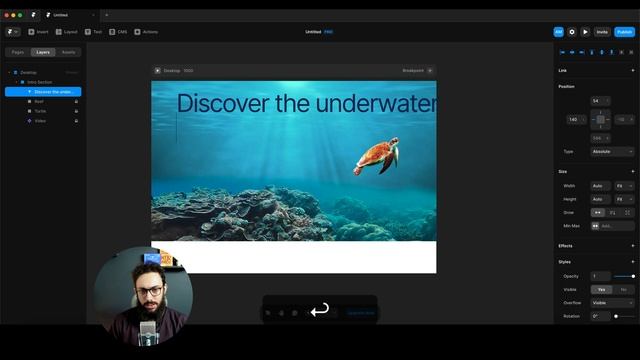Image resolution: width=640 pixels, height=360 pixels.
Task: Click the user avatar button
Action: [558, 32]
